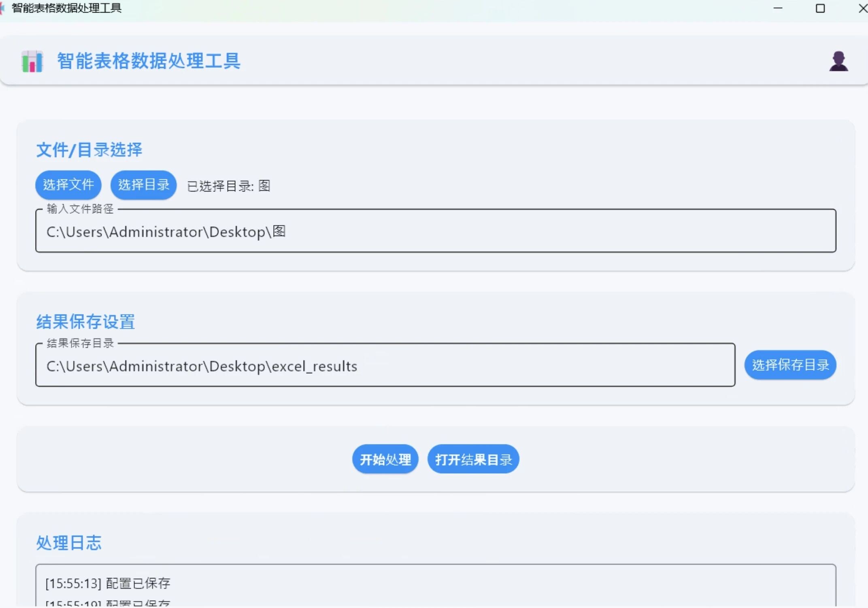
Task: Click the 15:55:13 配置已保存 log entry
Action: click(108, 583)
